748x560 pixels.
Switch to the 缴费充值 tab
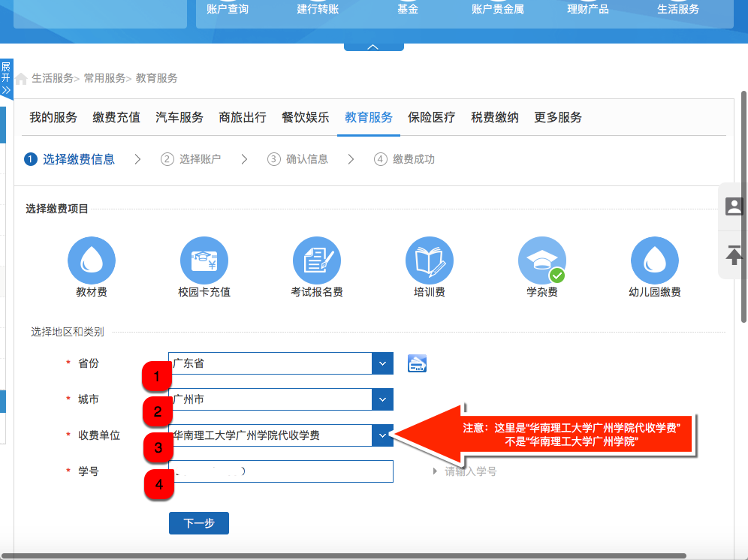(x=116, y=118)
